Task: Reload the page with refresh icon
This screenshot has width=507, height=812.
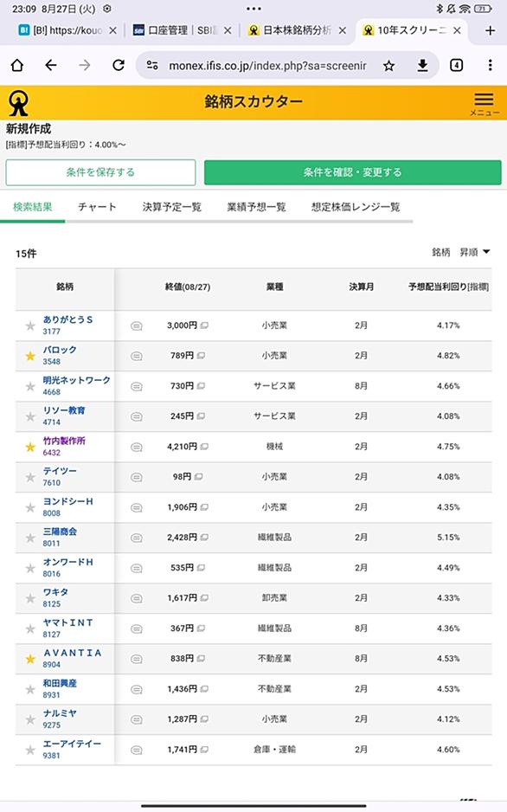Action: pyautogui.click(x=119, y=65)
